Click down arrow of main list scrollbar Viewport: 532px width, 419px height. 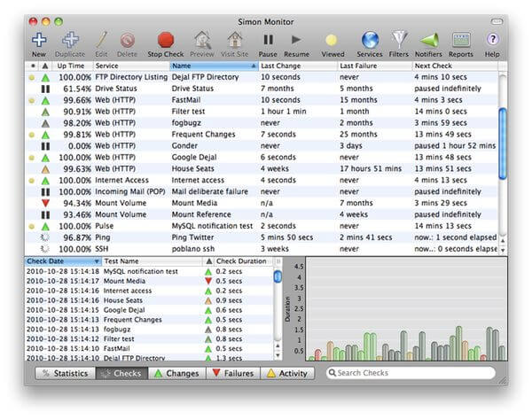click(503, 250)
